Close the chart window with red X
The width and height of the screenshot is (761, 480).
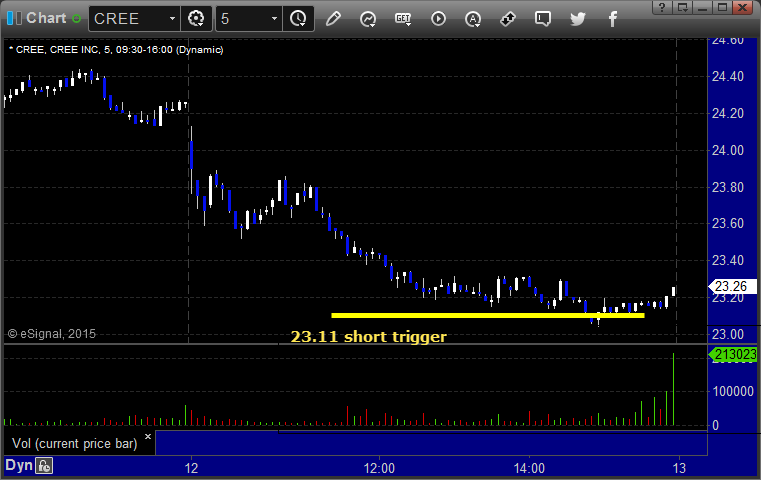pyautogui.click(x=743, y=7)
